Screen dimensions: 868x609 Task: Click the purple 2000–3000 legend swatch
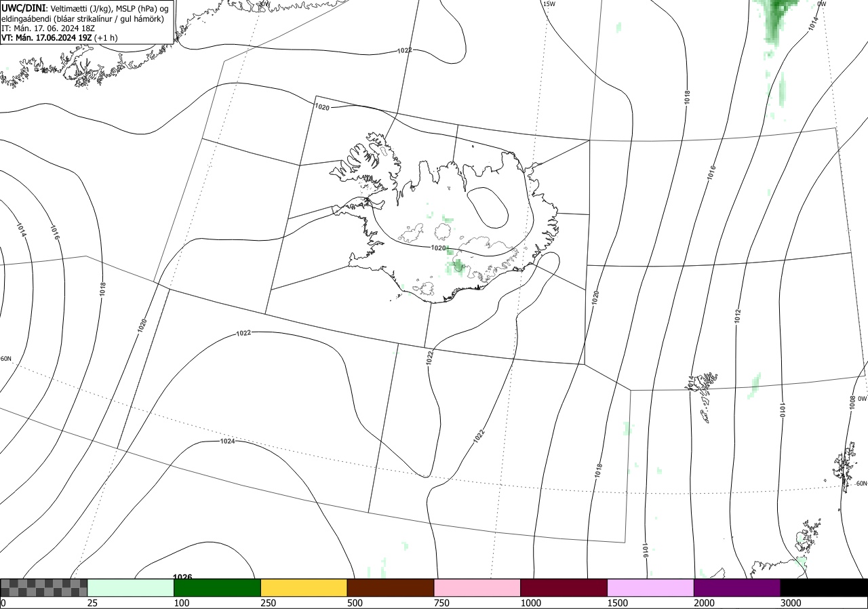click(x=737, y=587)
